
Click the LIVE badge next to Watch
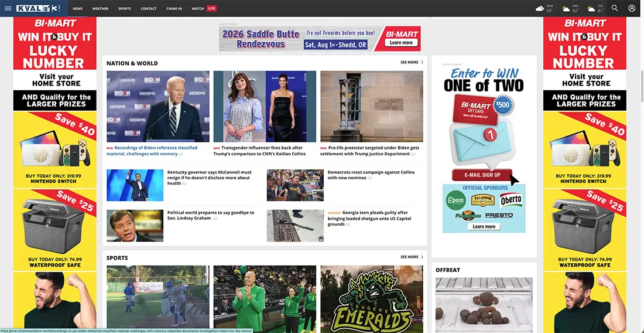[x=211, y=8]
